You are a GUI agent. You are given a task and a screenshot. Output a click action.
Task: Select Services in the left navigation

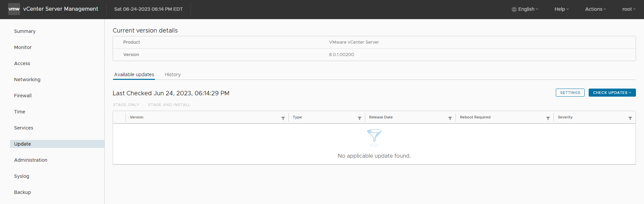coord(23,128)
